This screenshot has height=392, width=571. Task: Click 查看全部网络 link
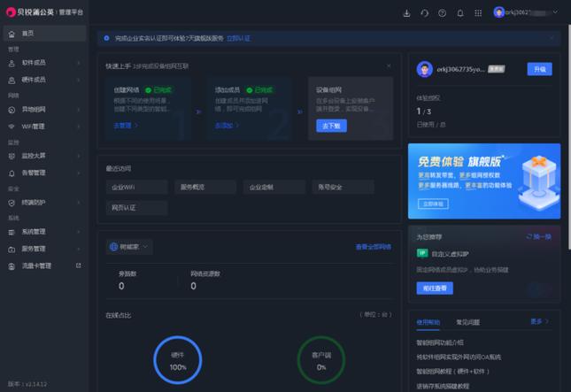click(x=374, y=247)
